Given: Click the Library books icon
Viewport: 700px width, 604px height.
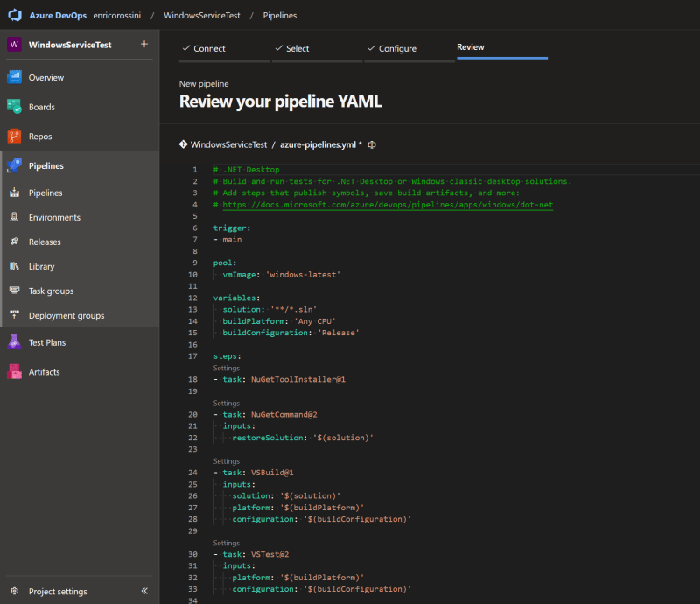Looking at the screenshot, I should click(x=14, y=266).
